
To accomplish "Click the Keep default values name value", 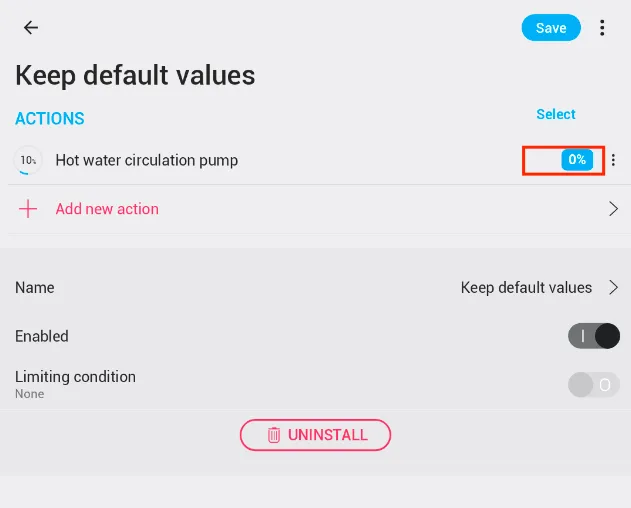I will [x=526, y=288].
